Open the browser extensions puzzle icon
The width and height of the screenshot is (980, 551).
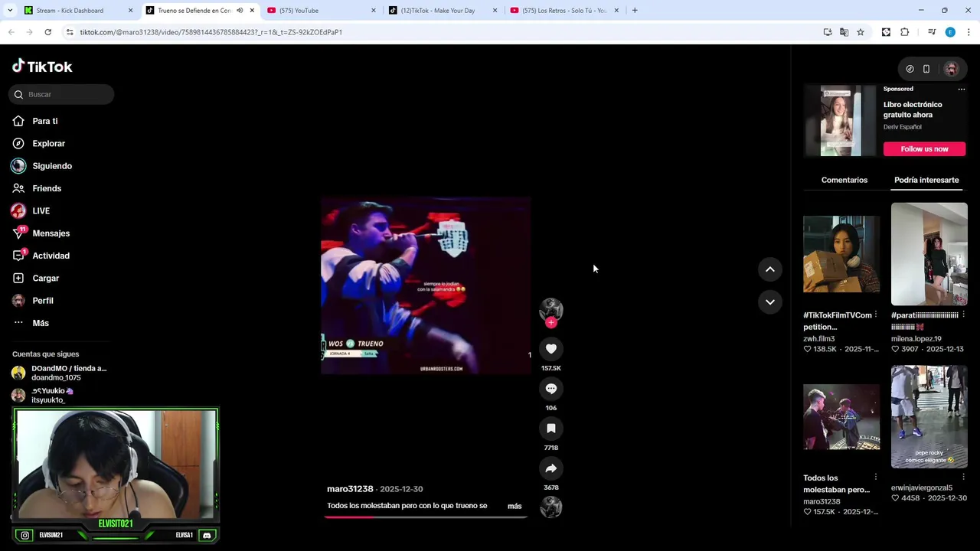coord(905,32)
